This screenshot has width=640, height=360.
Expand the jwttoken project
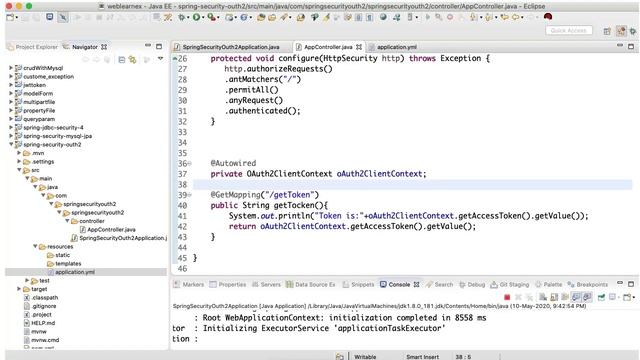click(x=11, y=85)
